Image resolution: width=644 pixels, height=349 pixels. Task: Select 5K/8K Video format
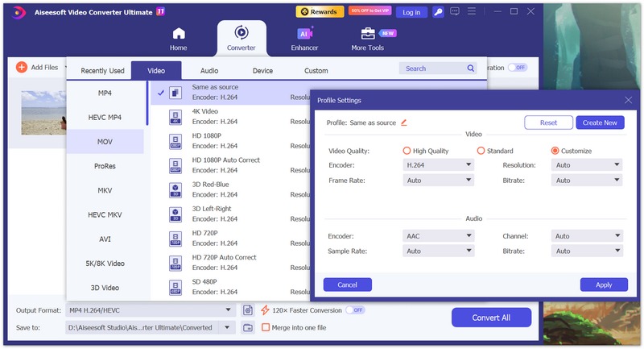click(x=105, y=263)
